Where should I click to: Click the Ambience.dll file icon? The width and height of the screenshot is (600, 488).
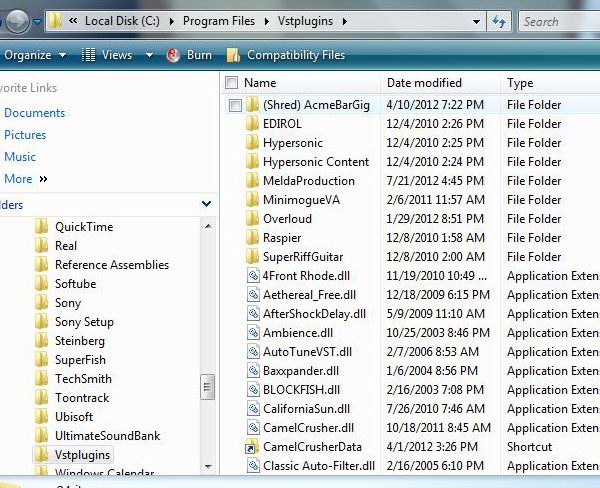point(253,333)
